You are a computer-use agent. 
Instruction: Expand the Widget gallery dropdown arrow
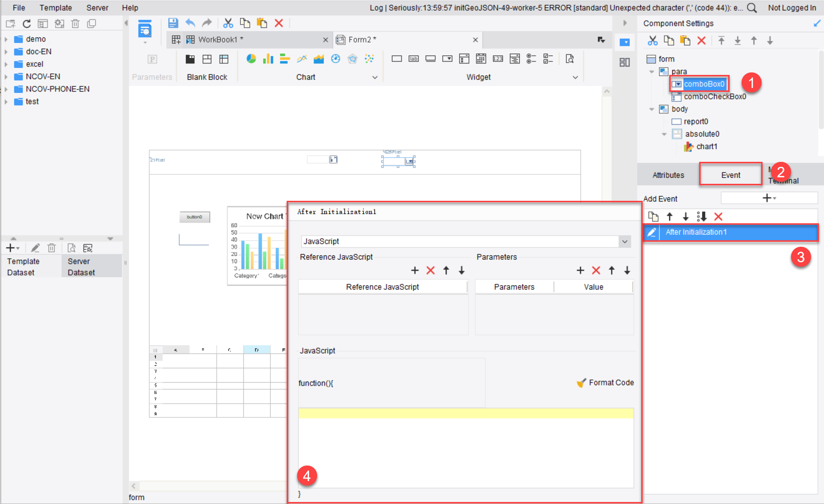(x=575, y=77)
